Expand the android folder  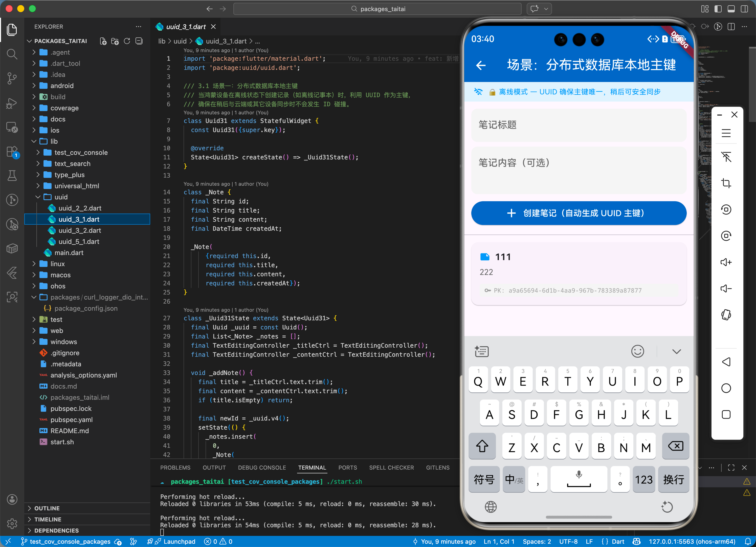point(62,86)
